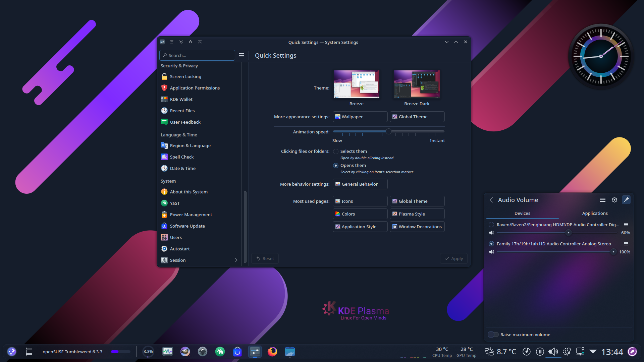Open the application launcher in taskbar

tap(12, 352)
